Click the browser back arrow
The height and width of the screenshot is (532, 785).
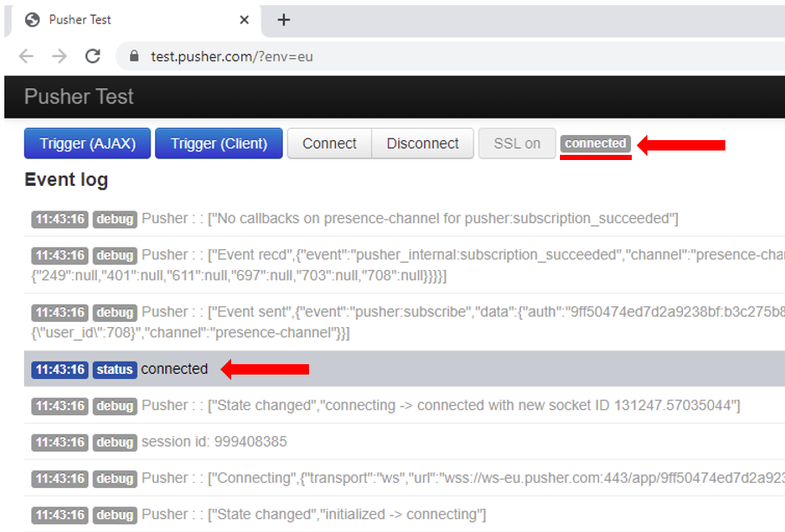[26, 56]
